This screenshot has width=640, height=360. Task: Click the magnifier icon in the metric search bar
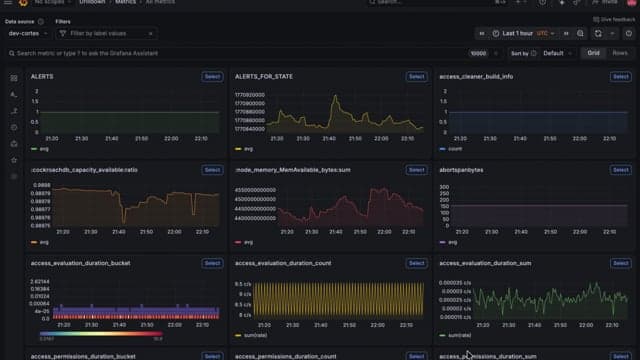click(11, 53)
